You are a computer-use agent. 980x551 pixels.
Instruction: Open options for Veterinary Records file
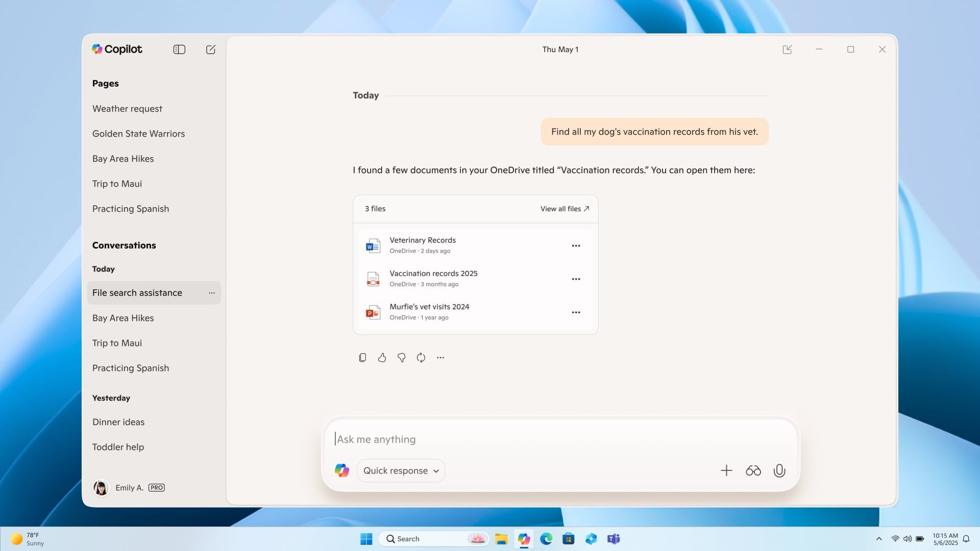[x=576, y=245]
